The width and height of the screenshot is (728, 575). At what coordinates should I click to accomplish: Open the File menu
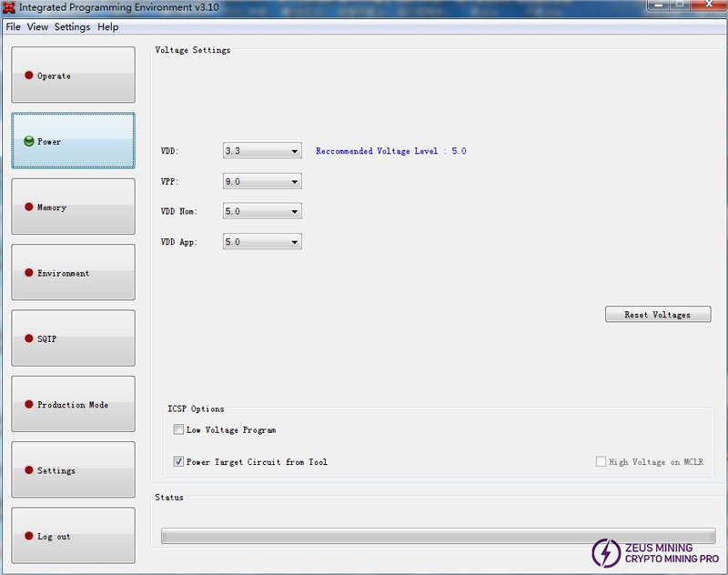[x=13, y=27]
